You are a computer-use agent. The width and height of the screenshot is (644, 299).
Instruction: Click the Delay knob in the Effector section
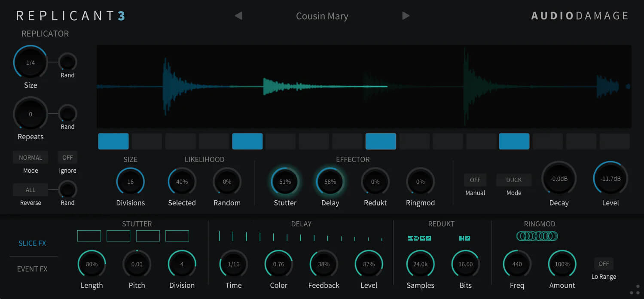click(330, 181)
